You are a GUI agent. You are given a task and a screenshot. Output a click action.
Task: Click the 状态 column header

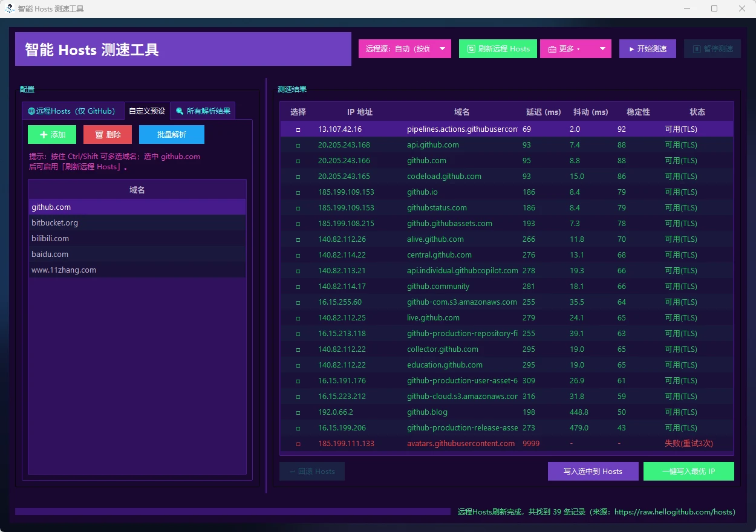[697, 112]
